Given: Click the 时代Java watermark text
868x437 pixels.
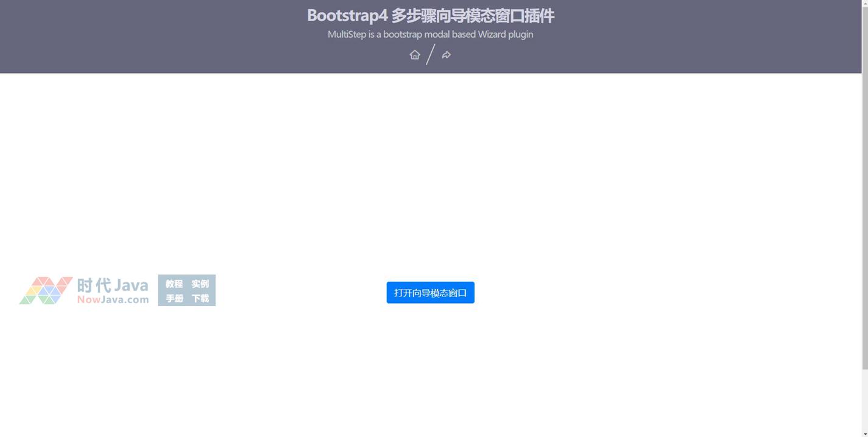Looking at the screenshot, I should click(113, 285).
